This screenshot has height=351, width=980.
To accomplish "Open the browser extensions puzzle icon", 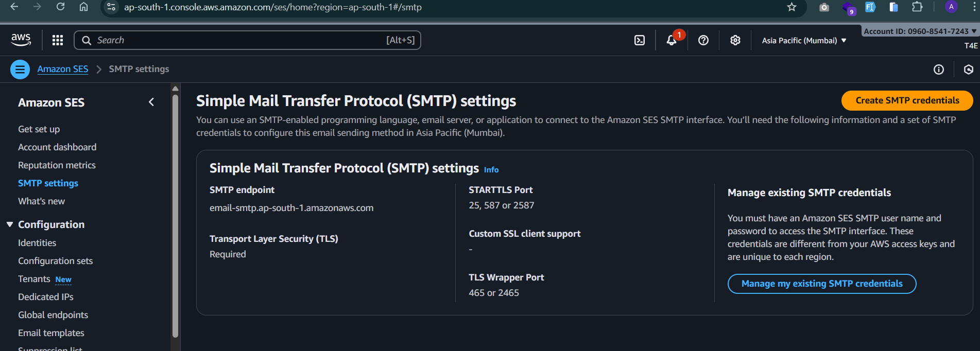I will click(x=917, y=7).
